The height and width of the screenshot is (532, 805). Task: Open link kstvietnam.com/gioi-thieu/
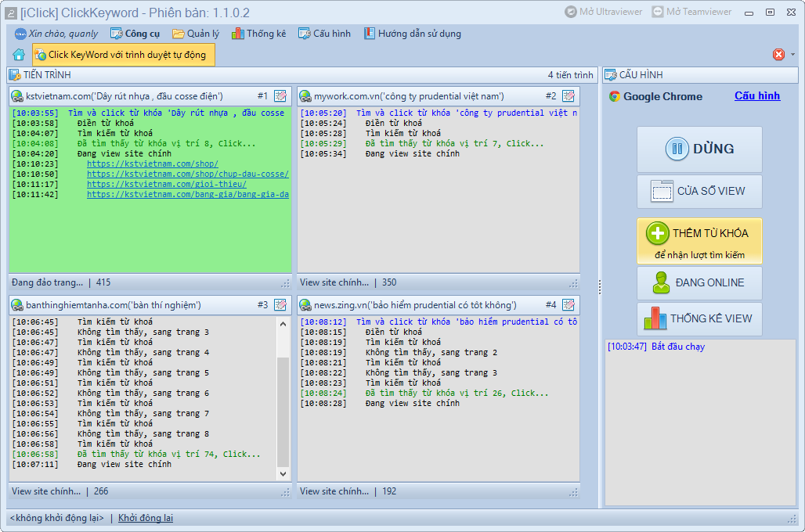click(166, 184)
